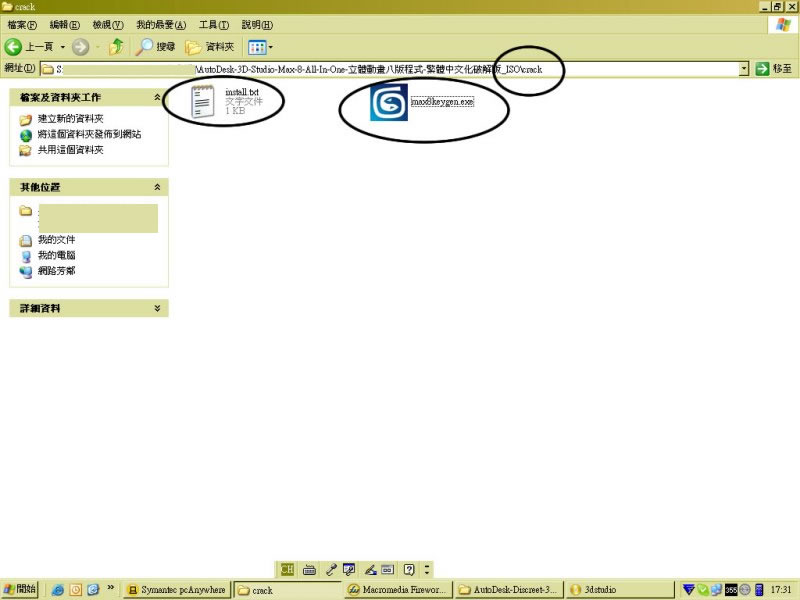Switch to Symantec pcAnywhere taskbar button
The height and width of the screenshot is (600, 800).
(177, 590)
